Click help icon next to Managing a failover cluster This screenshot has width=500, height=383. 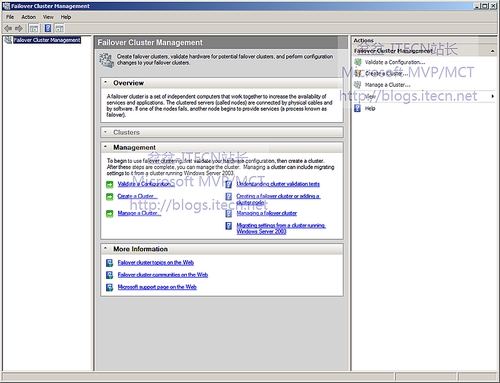coord(229,213)
